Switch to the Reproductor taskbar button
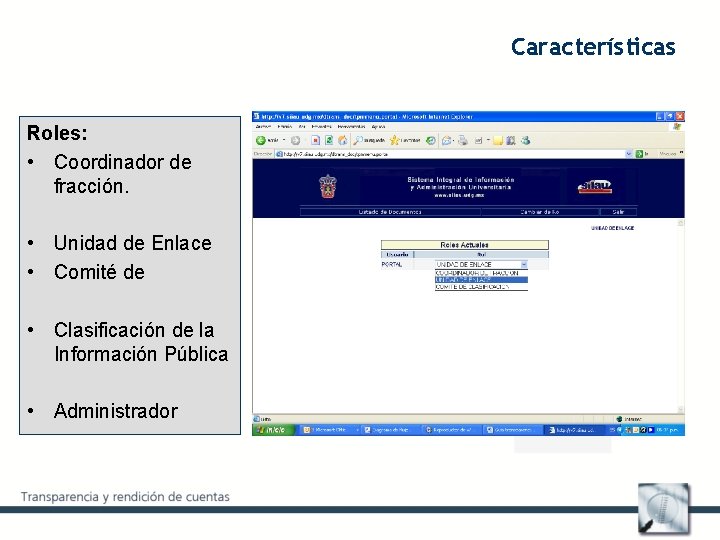 pos(452,430)
